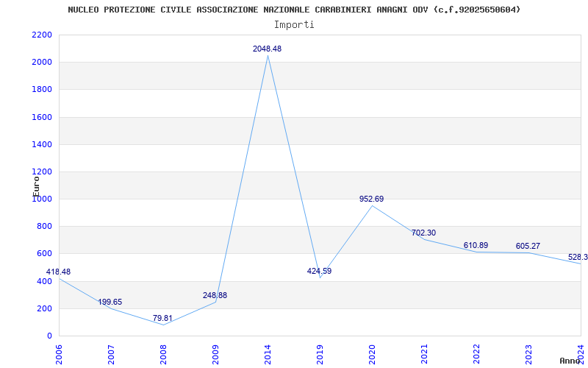The width and height of the screenshot is (588, 368).
Task: Select the 610.89 data label
Action: click(476, 246)
